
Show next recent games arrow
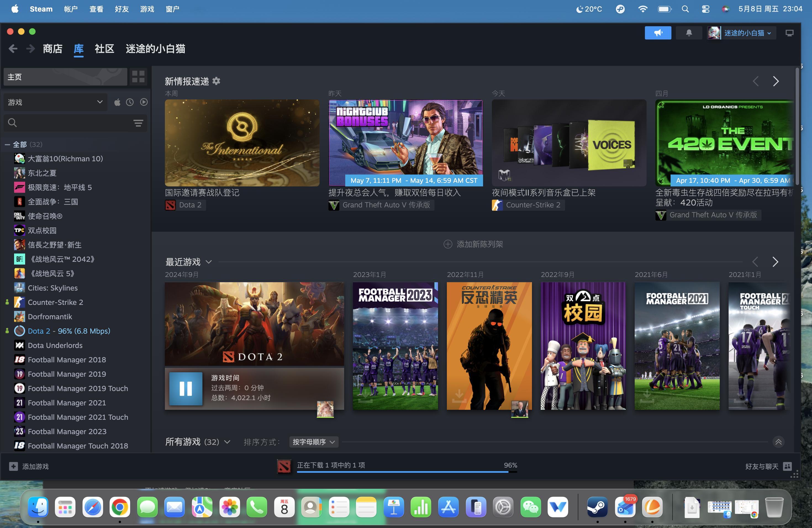click(x=775, y=262)
